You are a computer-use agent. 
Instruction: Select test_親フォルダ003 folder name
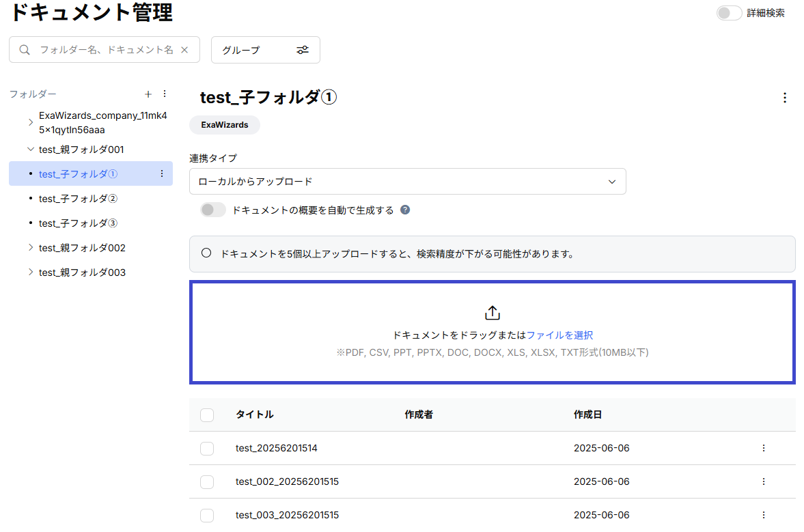(82, 272)
